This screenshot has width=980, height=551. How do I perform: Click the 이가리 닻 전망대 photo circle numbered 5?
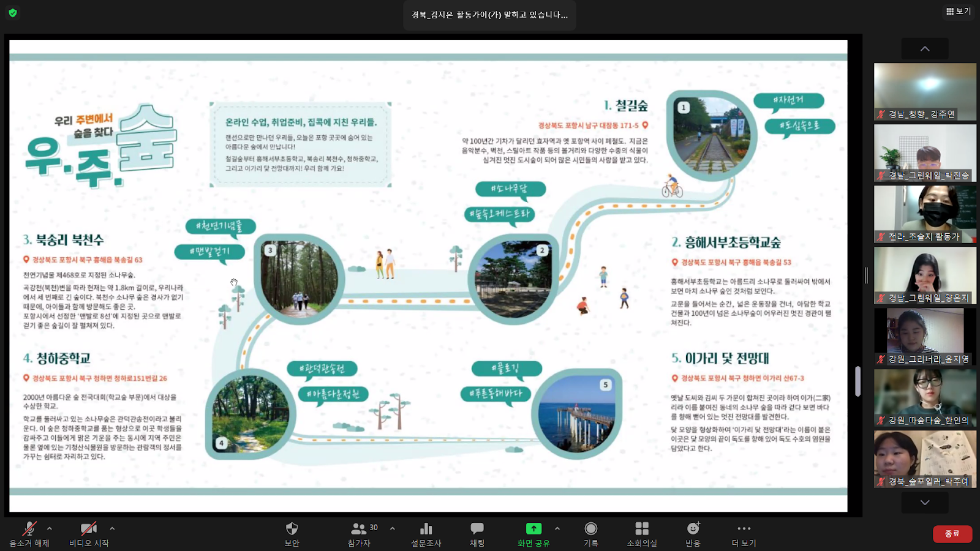(x=576, y=414)
